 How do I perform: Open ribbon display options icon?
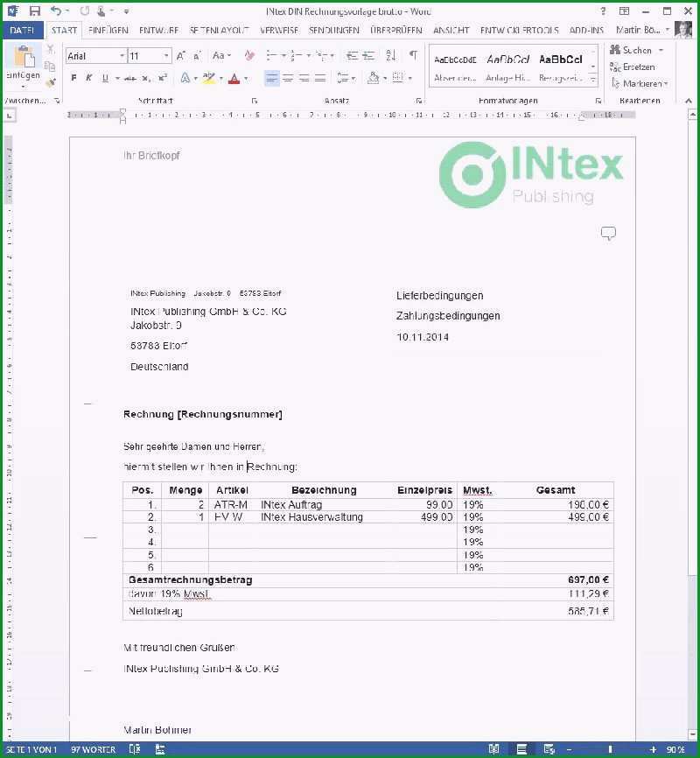(x=624, y=11)
